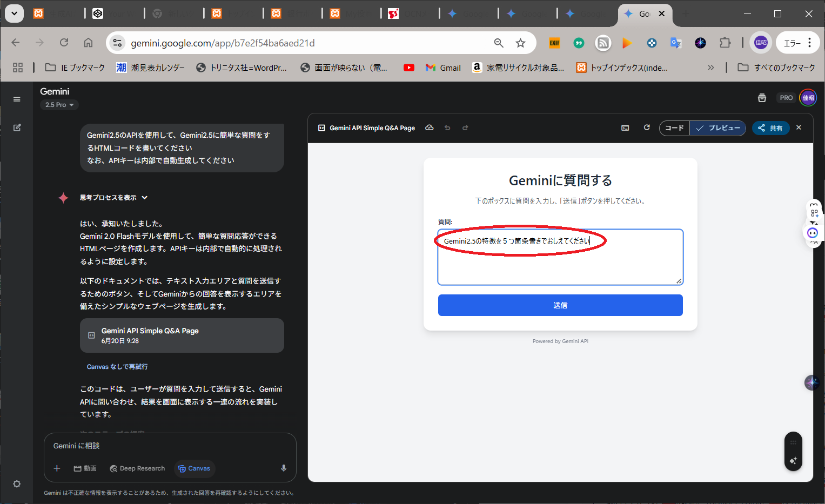
Task: Open the Gemini sidebar hamburger menu
Action: coord(17,99)
